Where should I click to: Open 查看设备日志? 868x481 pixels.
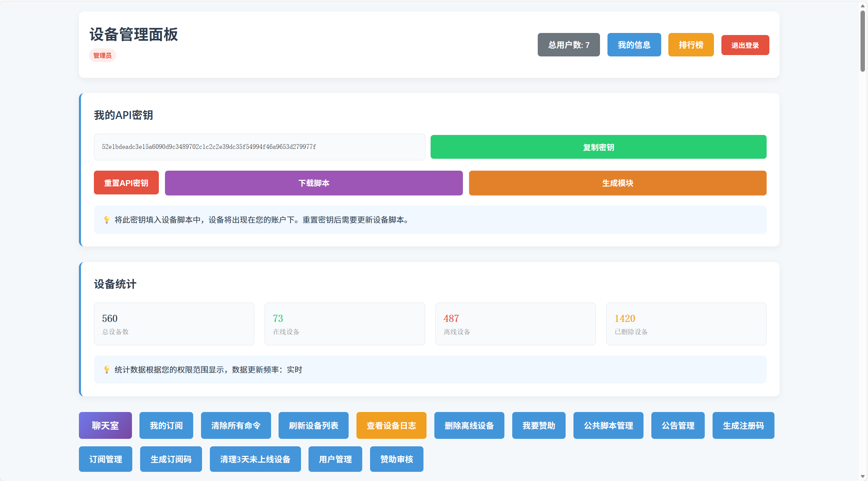pos(391,425)
